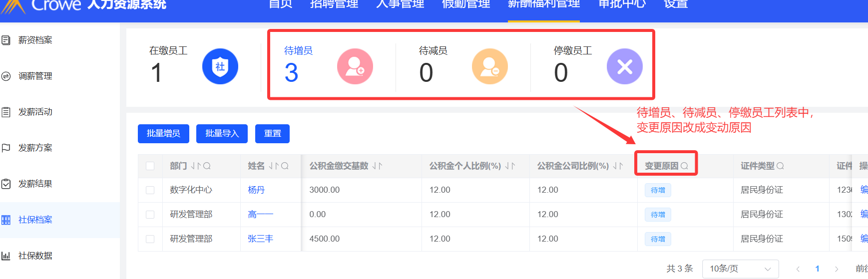
Task: Open employee link 高一一
Action: [261, 215]
